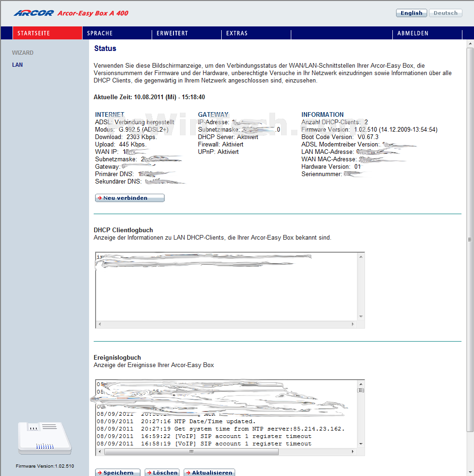
Task: Click the UPnP: Aktiviert status
Action: [218, 152]
